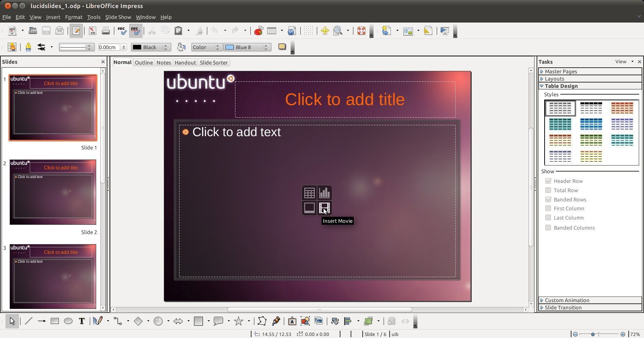Expand the Layouts section
Viewport: 644px width, 338px height.
pos(590,79)
